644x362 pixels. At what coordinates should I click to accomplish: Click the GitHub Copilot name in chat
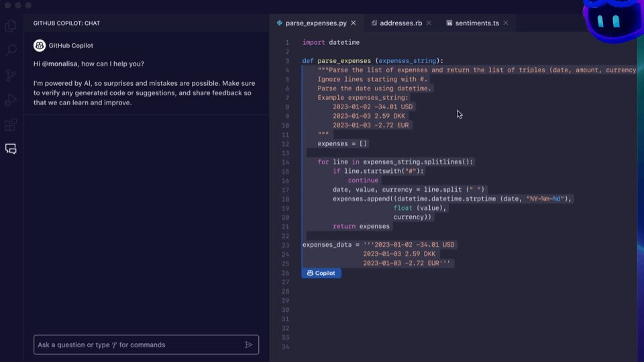[70, 46]
